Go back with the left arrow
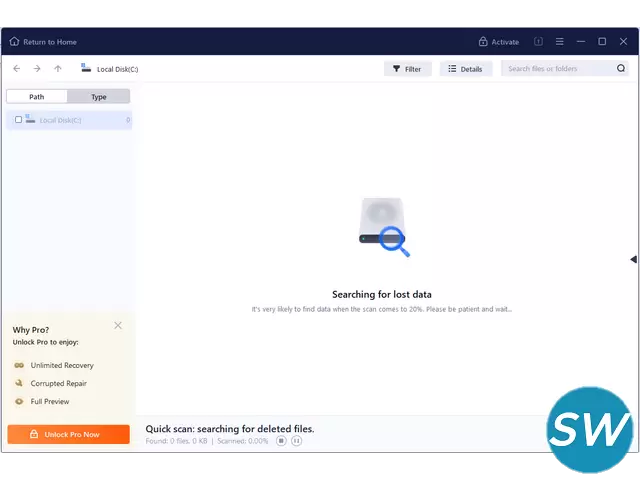The height and width of the screenshot is (480, 640). (17, 69)
